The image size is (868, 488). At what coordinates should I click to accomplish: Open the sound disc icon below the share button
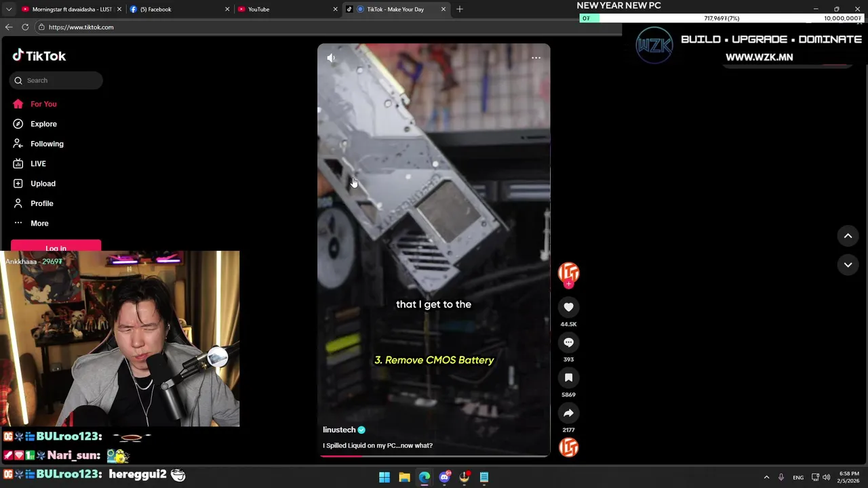pos(568,447)
